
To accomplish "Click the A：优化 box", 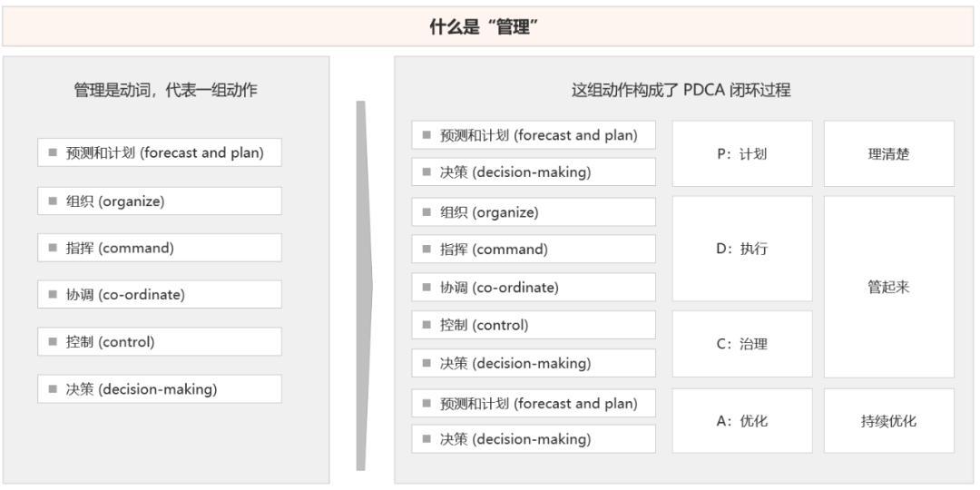I will (741, 421).
